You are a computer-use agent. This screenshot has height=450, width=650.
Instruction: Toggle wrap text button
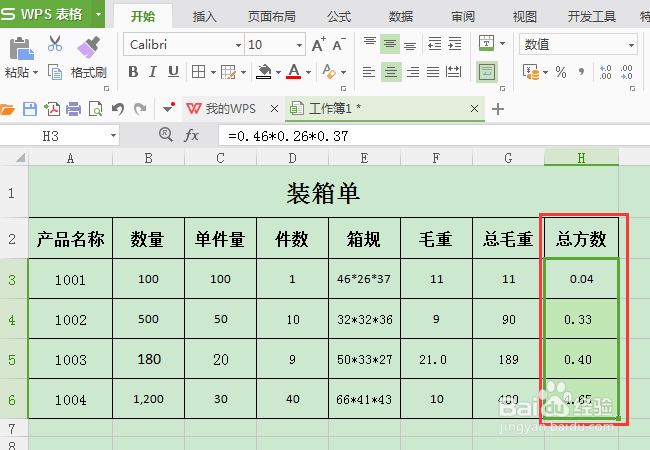click(x=487, y=72)
